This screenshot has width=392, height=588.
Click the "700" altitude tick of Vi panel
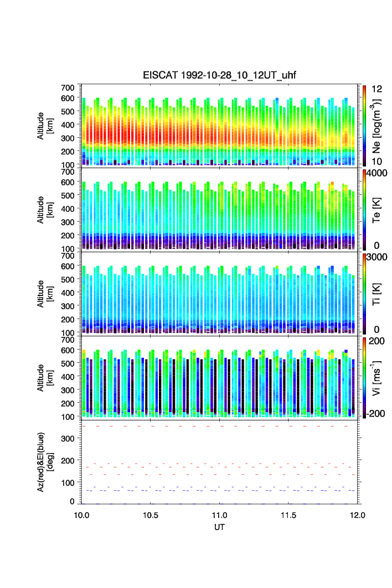[x=68, y=340]
